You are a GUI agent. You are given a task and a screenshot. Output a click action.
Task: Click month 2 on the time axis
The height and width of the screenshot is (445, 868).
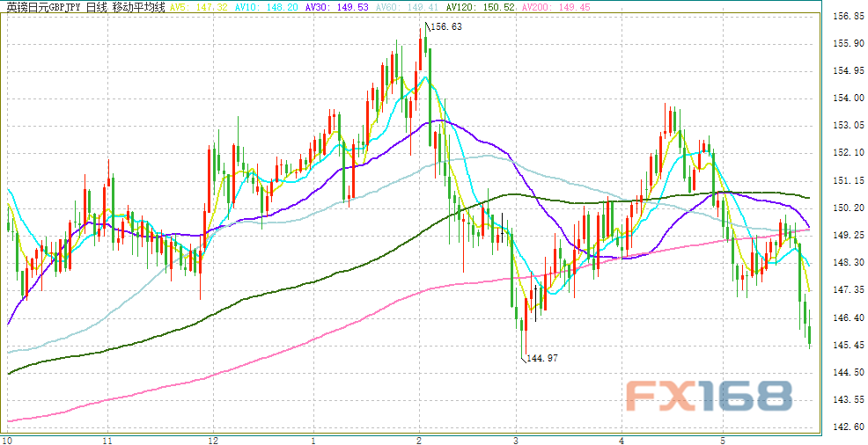pos(417,438)
